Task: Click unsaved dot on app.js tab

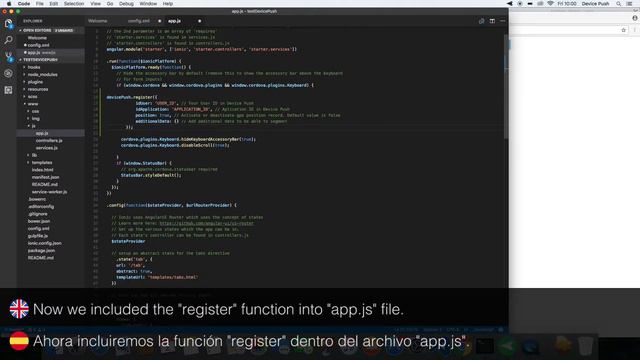Action: point(200,21)
